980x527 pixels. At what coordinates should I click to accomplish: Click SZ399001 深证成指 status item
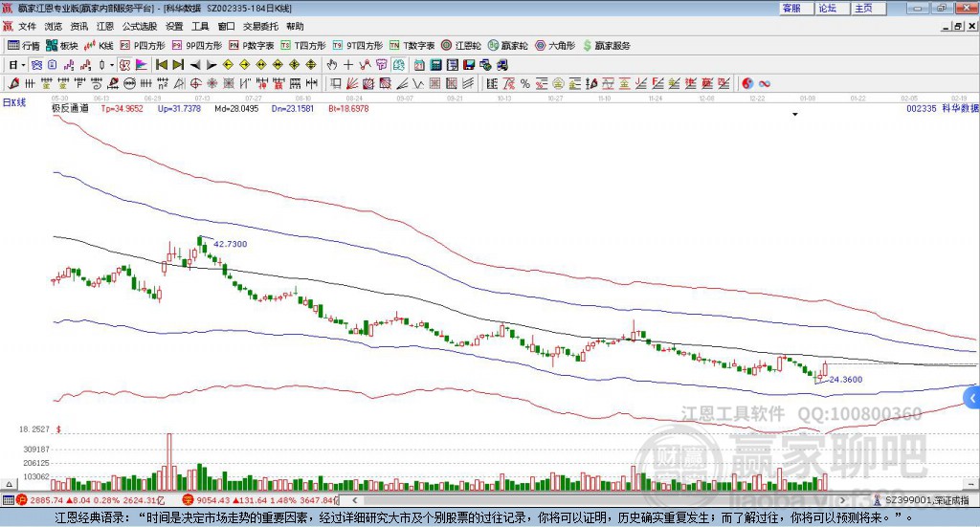[x=922, y=500]
